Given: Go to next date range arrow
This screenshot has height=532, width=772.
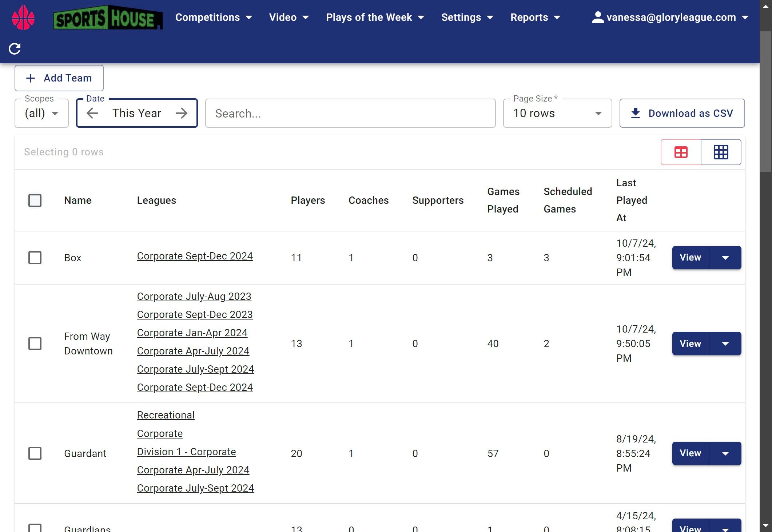Looking at the screenshot, I should click(x=182, y=113).
